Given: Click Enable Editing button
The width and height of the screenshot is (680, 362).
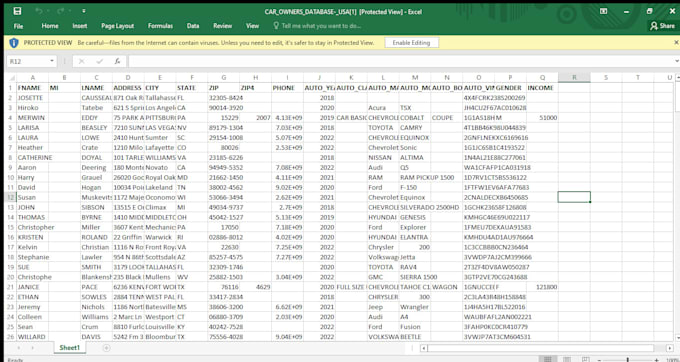Looking at the screenshot, I should coord(411,43).
